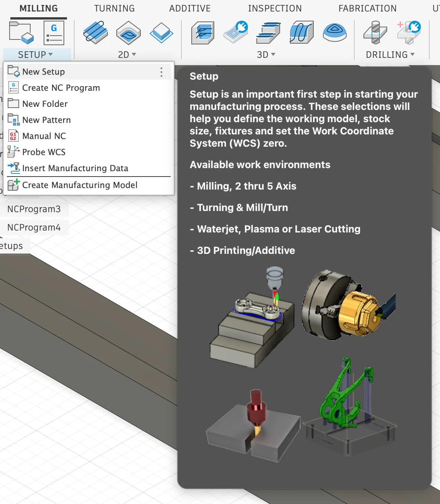Click the Create NC Program toolbar icon
Viewport: 440px width, 504px height.
pos(54,33)
